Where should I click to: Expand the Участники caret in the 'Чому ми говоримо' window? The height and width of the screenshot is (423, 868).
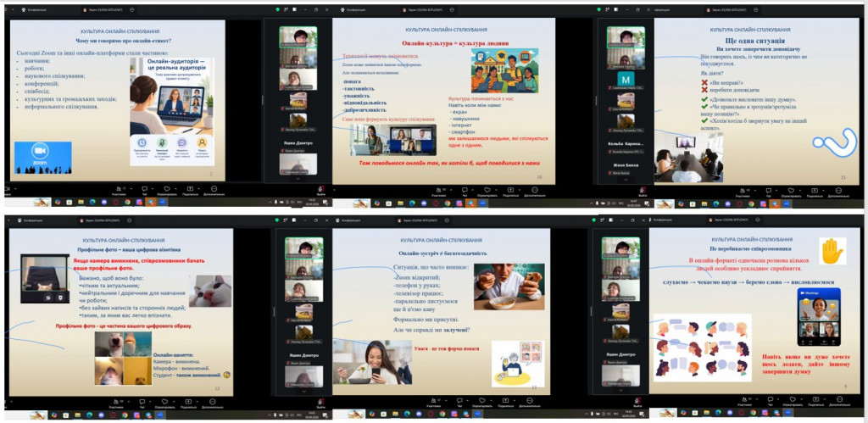tap(131, 189)
